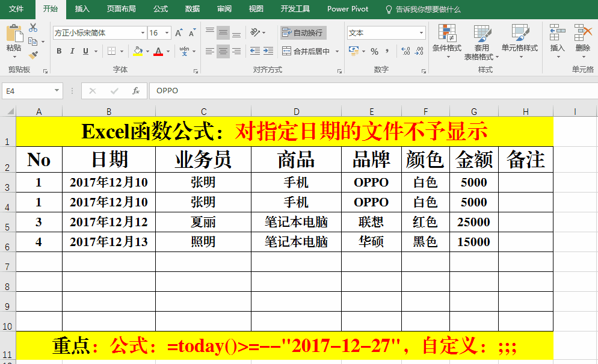Click the Increase Font Size icon
Image resolution: width=598 pixels, height=364 pixels.
click(x=179, y=33)
